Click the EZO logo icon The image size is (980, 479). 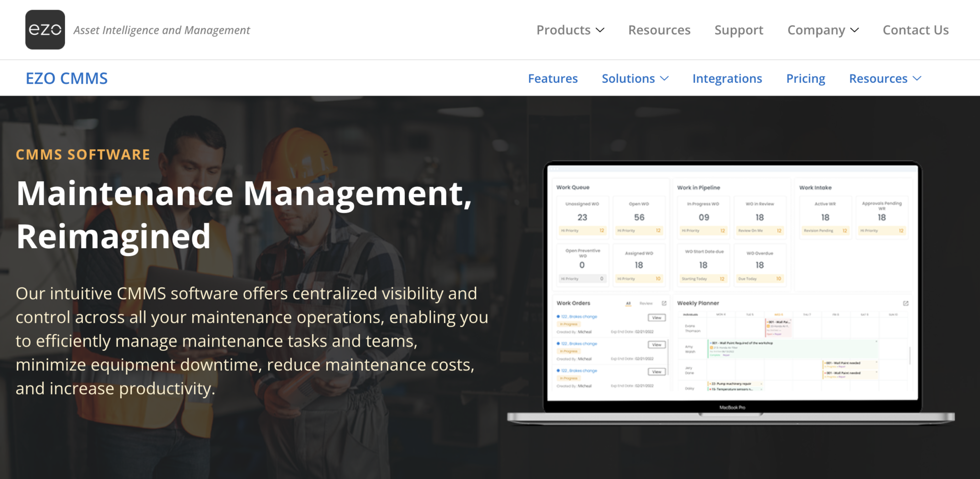point(45,29)
